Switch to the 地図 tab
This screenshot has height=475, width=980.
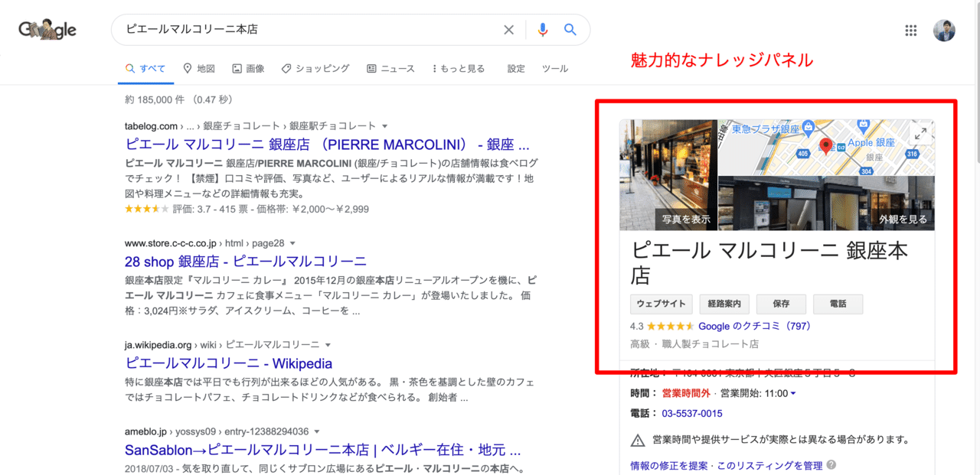coord(199,69)
